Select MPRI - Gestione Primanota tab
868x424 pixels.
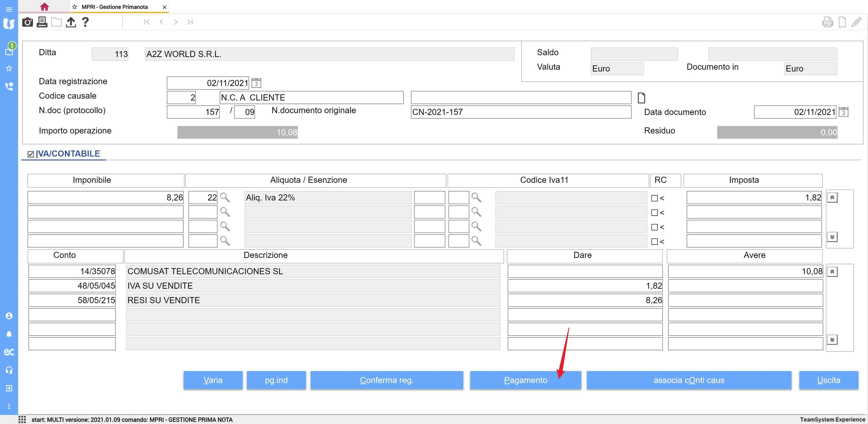point(115,7)
